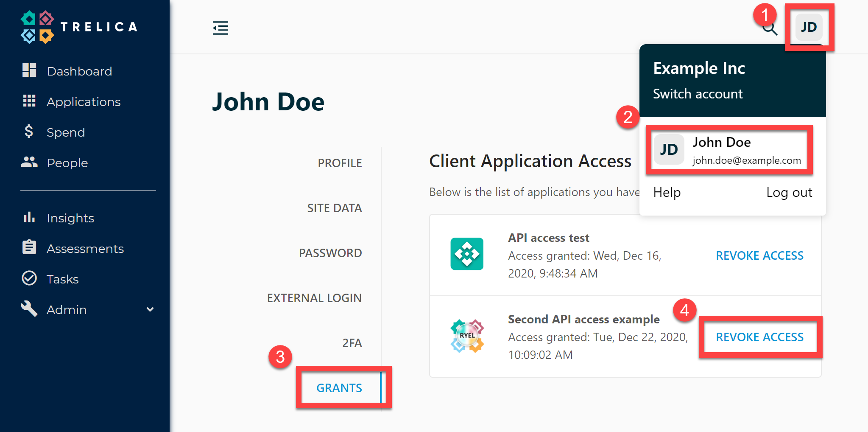Click the Applications grid icon
Image resolution: width=868 pixels, height=432 pixels.
[x=29, y=101]
